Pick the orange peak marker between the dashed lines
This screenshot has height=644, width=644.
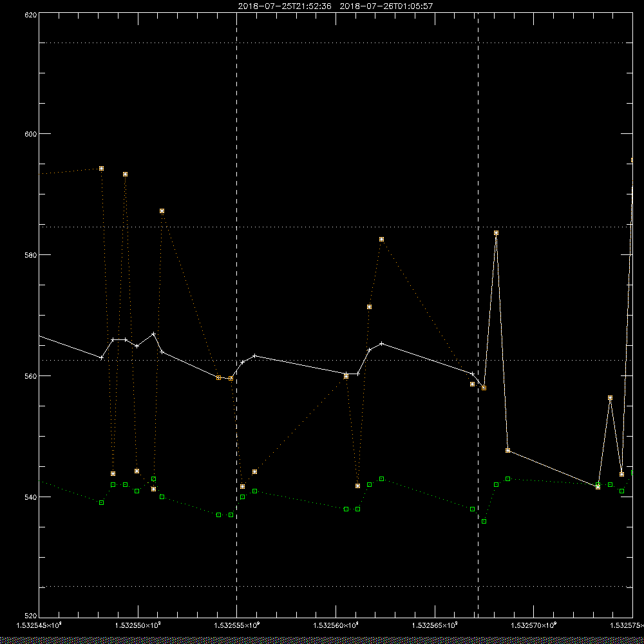coord(381,239)
